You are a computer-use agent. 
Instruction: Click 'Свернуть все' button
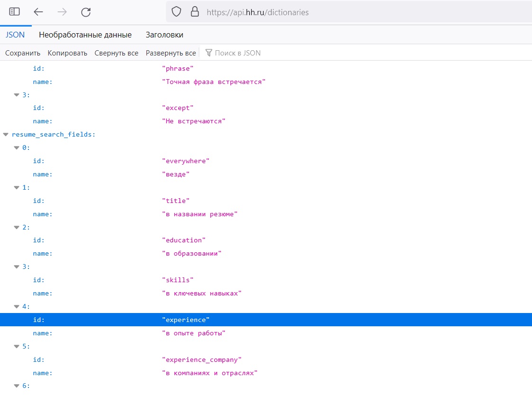click(x=116, y=53)
